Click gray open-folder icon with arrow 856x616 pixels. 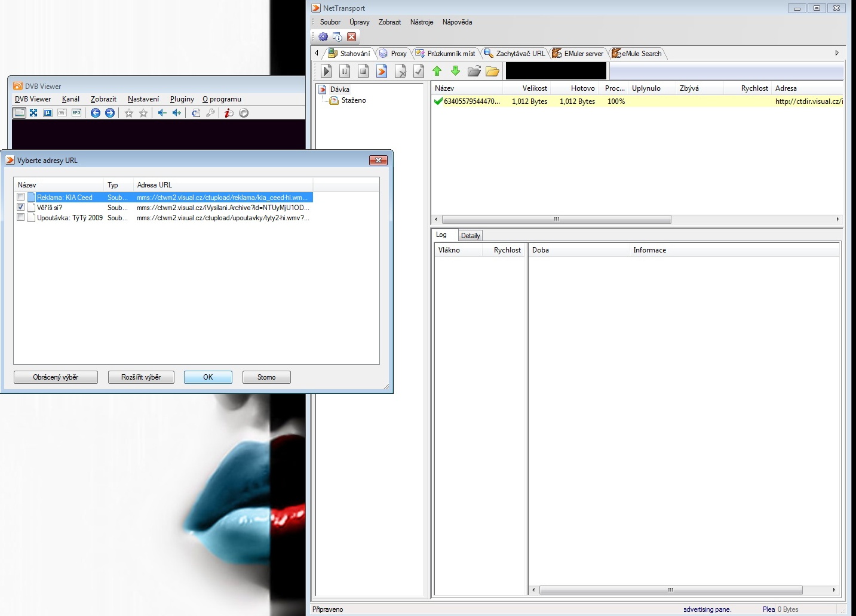point(474,71)
